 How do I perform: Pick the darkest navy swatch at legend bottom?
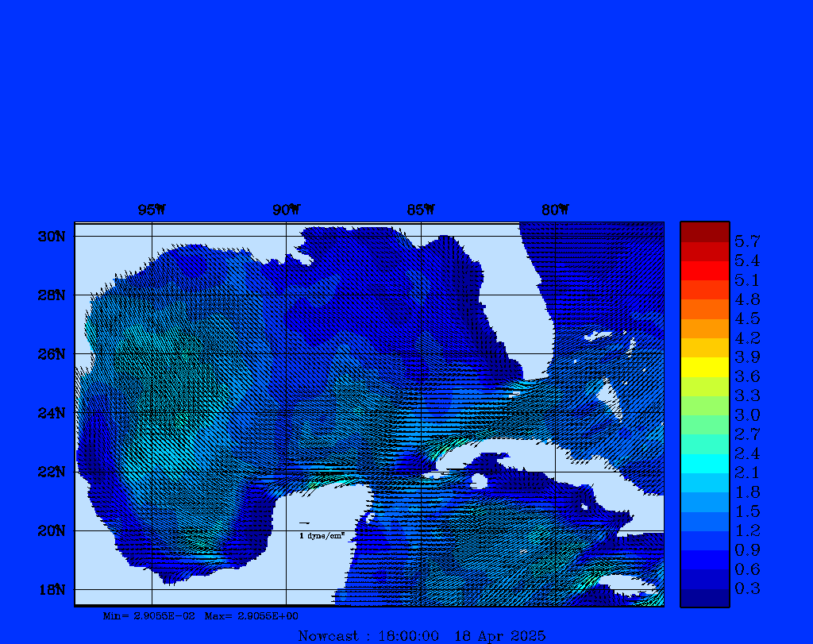pyautogui.click(x=704, y=598)
